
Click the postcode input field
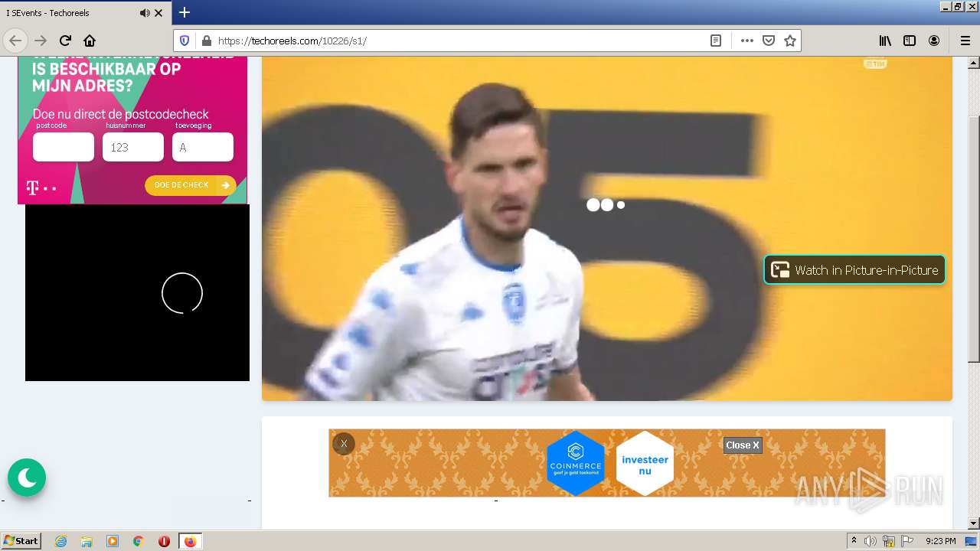click(x=64, y=147)
